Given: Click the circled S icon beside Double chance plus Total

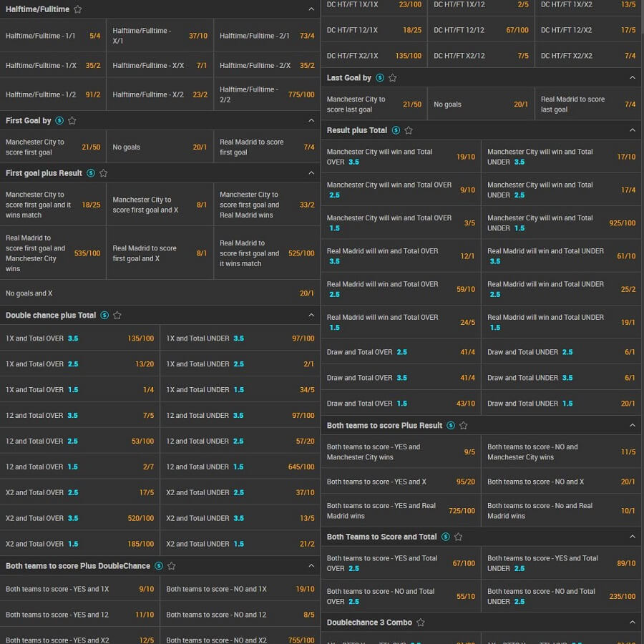Looking at the screenshot, I should pyautogui.click(x=104, y=315).
